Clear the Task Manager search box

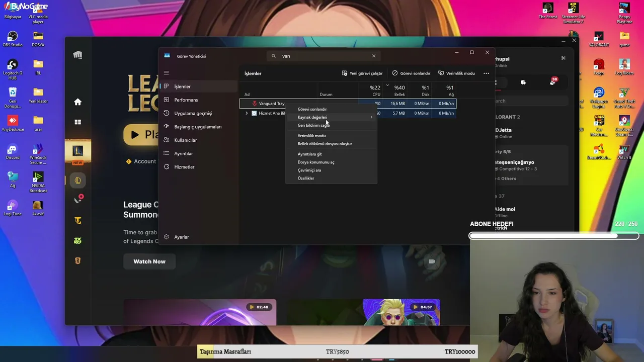pyautogui.click(x=374, y=56)
